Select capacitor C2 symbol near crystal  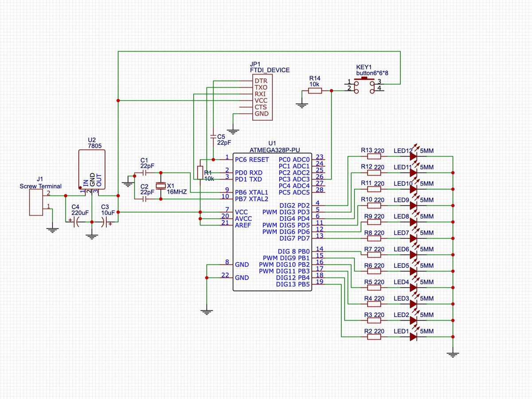[145, 199]
